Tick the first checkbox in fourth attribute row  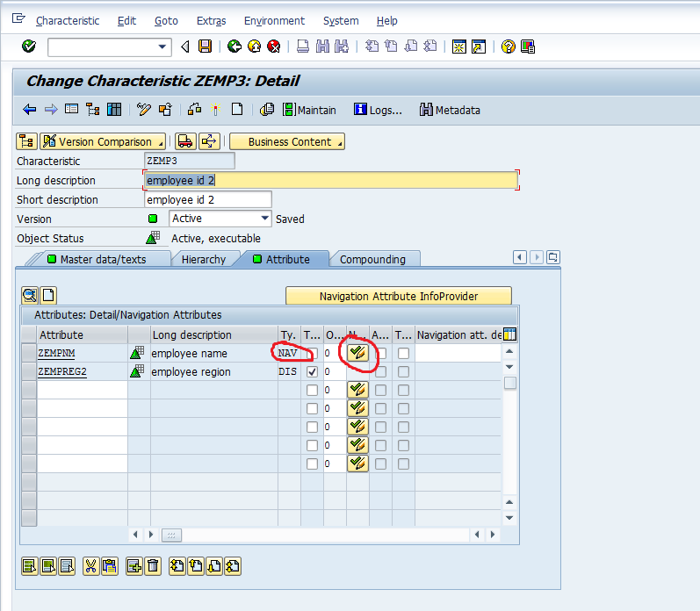pyautogui.click(x=312, y=408)
